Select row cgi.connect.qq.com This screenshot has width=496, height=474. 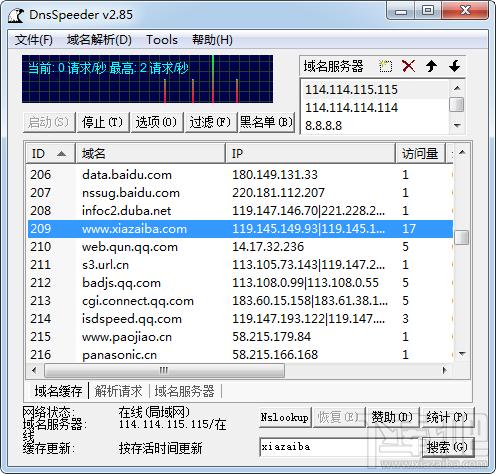coord(240,301)
